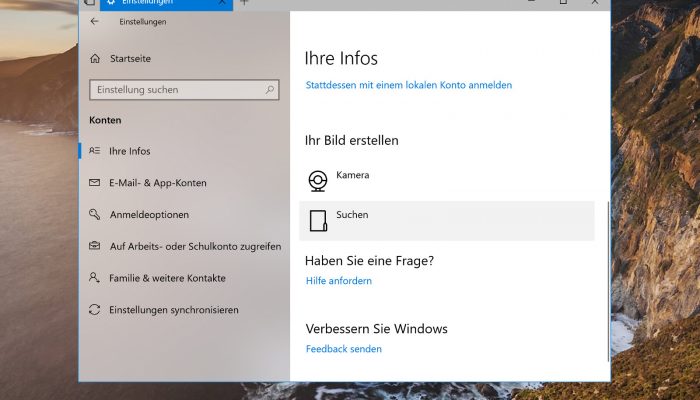This screenshot has height=400, width=700.
Task: Click the Familie & weitere Kontakte person icon
Action: point(94,278)
